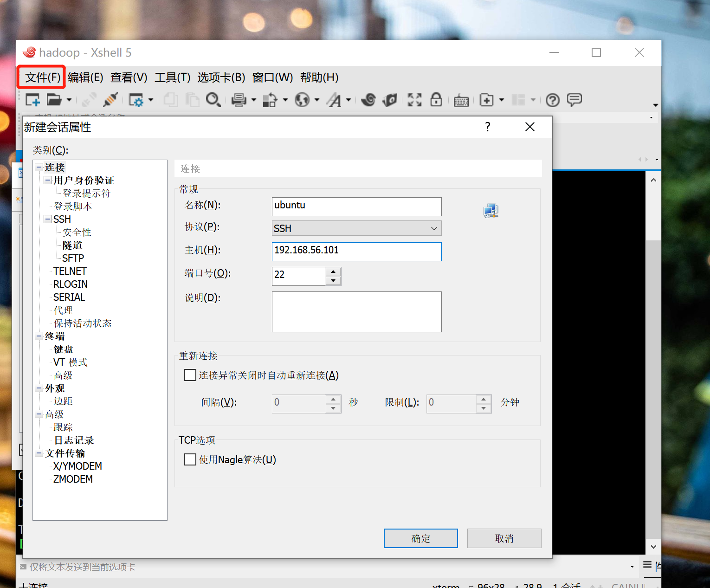
Task: Click the session icon beside the name field
Action: (x=491, y=211)
